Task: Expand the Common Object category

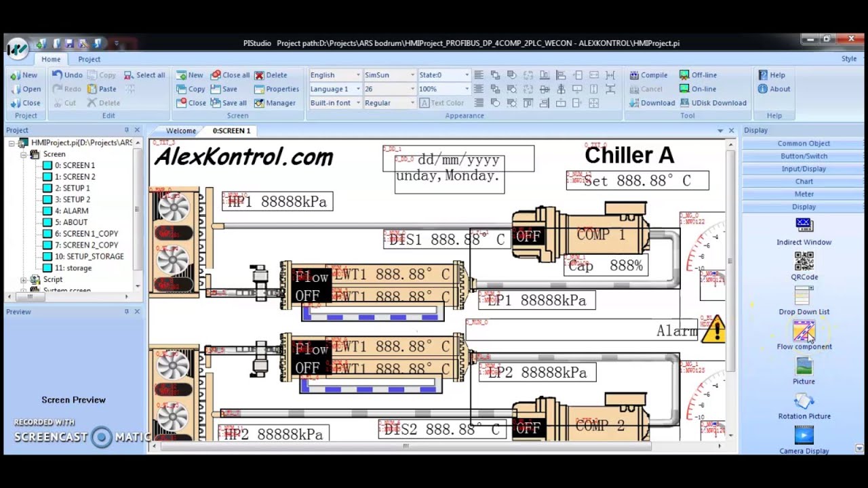Action: [804, 144]
